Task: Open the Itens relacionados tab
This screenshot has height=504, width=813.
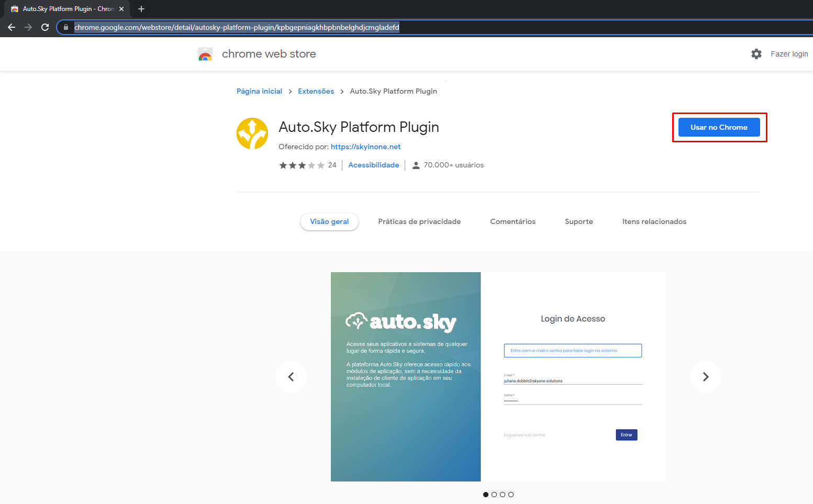Action: [x=654, y=222]
